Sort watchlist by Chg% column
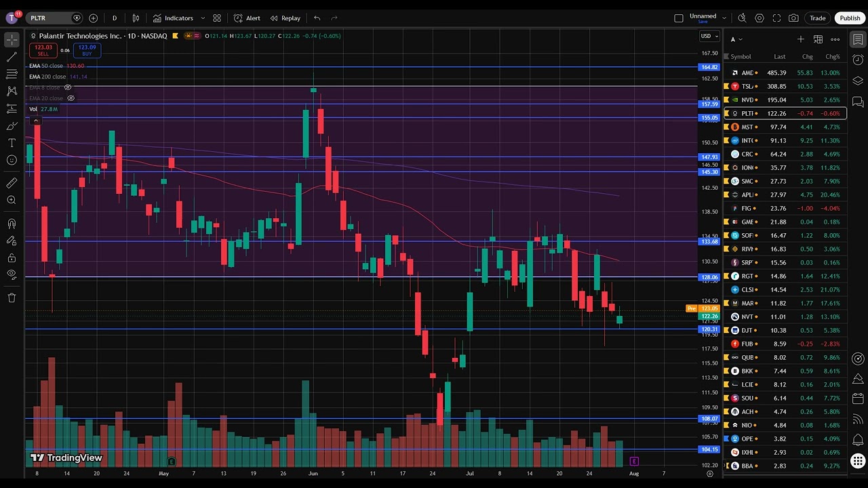The height and width of the screenshot is (488, 868). (x=832, y=57)
